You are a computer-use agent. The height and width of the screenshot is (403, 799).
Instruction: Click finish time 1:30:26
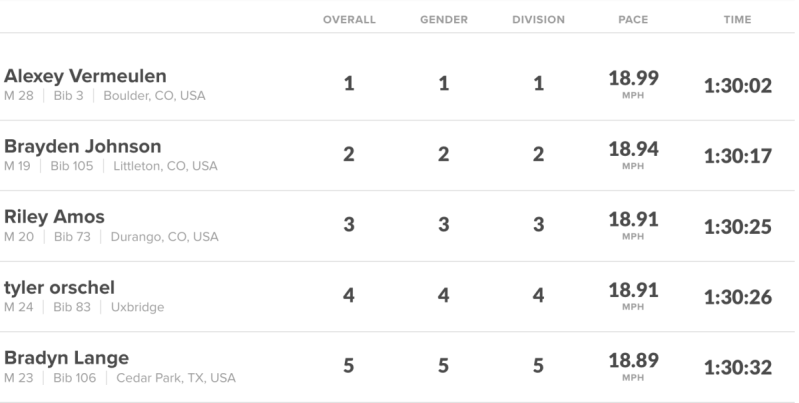point(737,297)
